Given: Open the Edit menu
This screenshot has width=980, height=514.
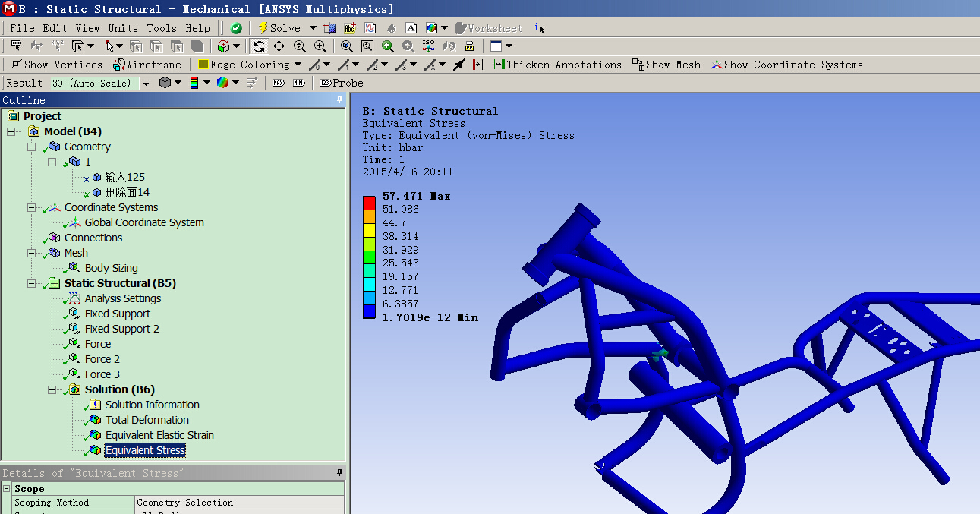Looking at the screenshot, I should (55, 28).
